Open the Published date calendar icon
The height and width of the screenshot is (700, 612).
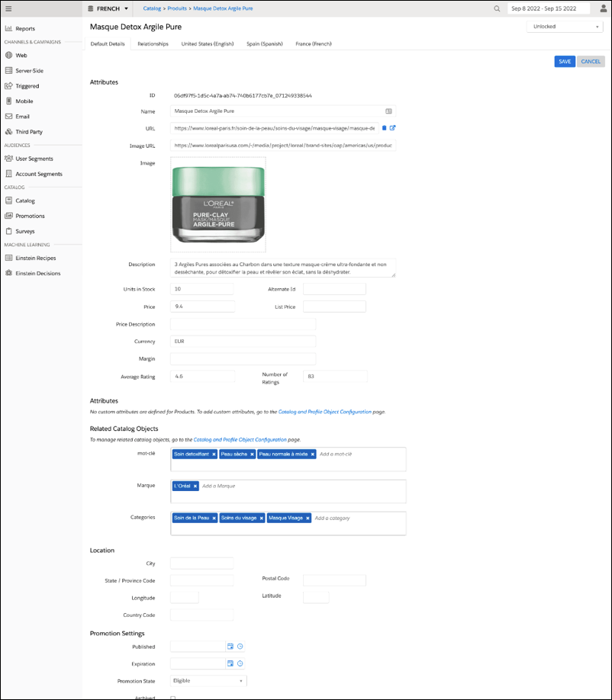coord(230,647)
